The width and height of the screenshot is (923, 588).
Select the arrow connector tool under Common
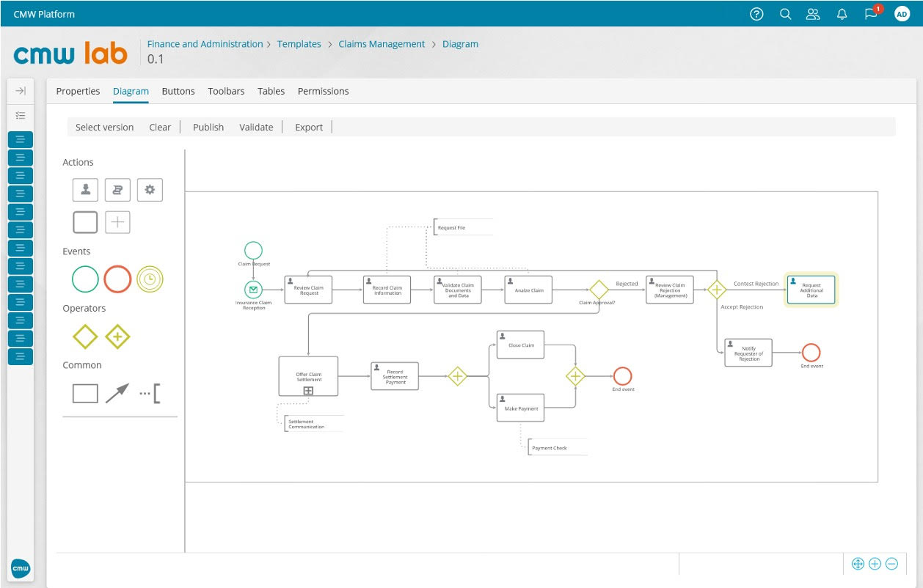(x=117, y=394)
